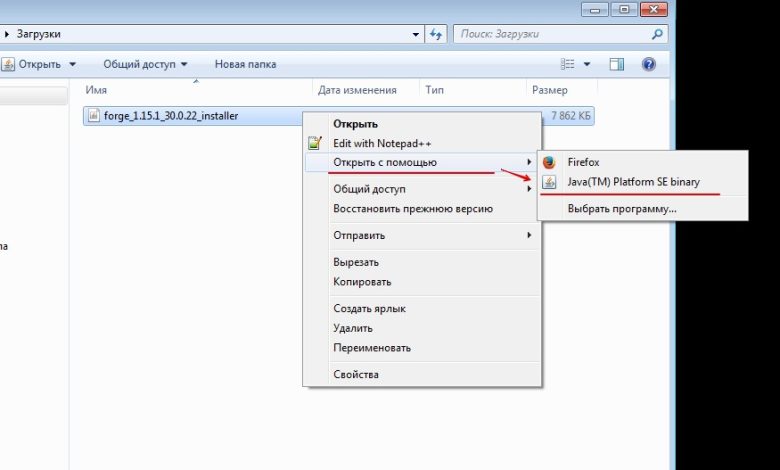The width and height of the screenshot is (780, 470).
Task: Click the Поиск: Загрузки search field
Action: tap(550, 34)
